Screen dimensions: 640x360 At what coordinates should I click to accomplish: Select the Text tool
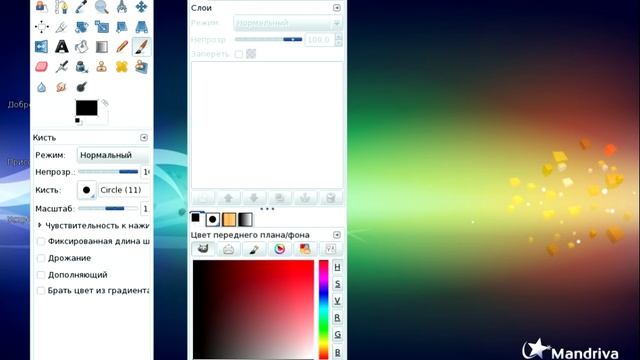[61, 47]
